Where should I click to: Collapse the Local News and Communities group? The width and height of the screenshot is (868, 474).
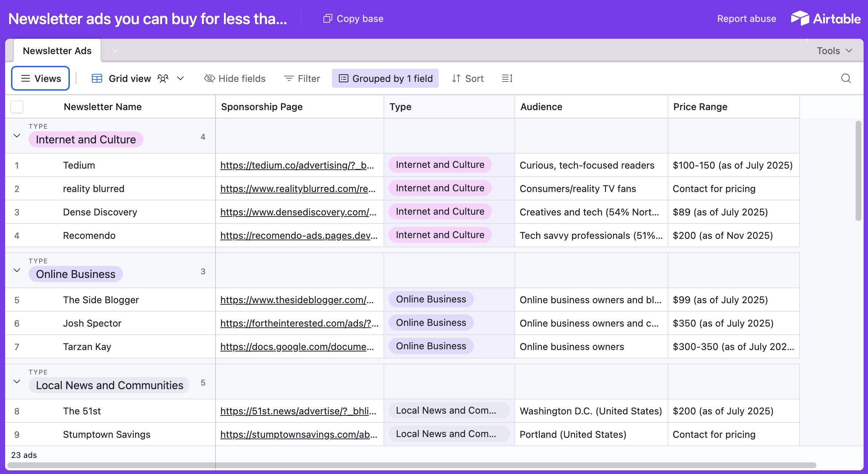click(16, 381)
